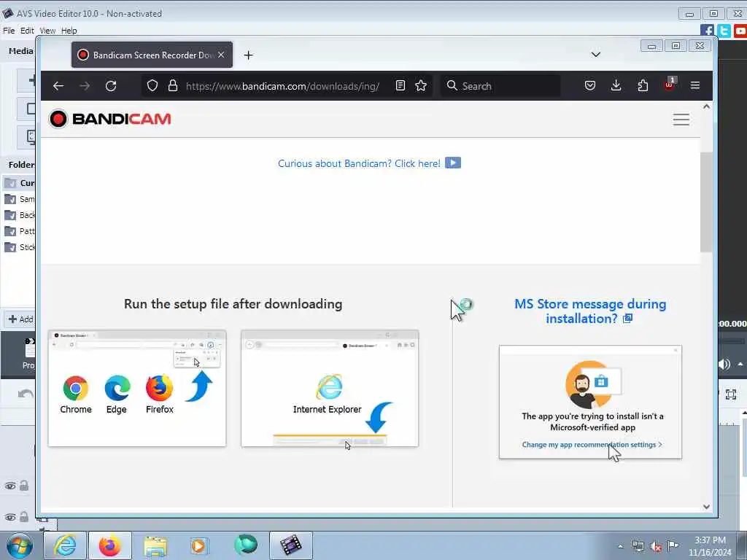The width and height of the screenshot is (747, 560).
Task: Open the taskbar clock showing 3:37 PM
Action: pyautogui.click(x=710, y=546)
